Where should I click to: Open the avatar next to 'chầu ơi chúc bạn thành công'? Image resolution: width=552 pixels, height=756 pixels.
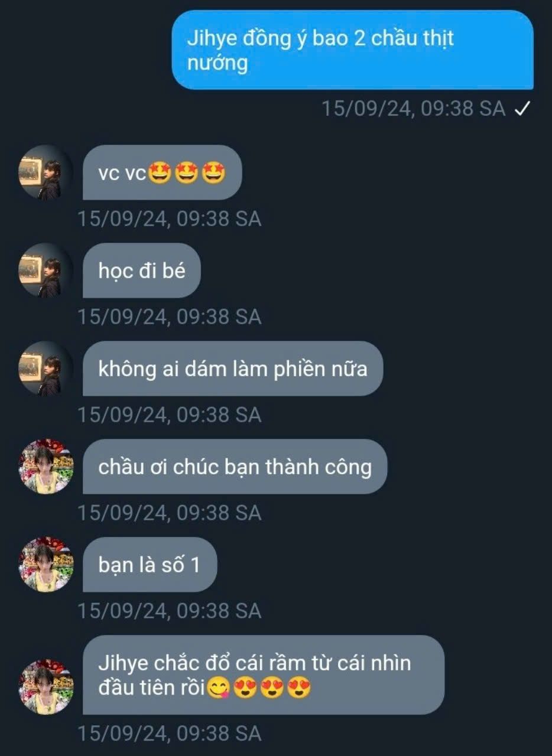pyautogui.click(x=46, y=467)
